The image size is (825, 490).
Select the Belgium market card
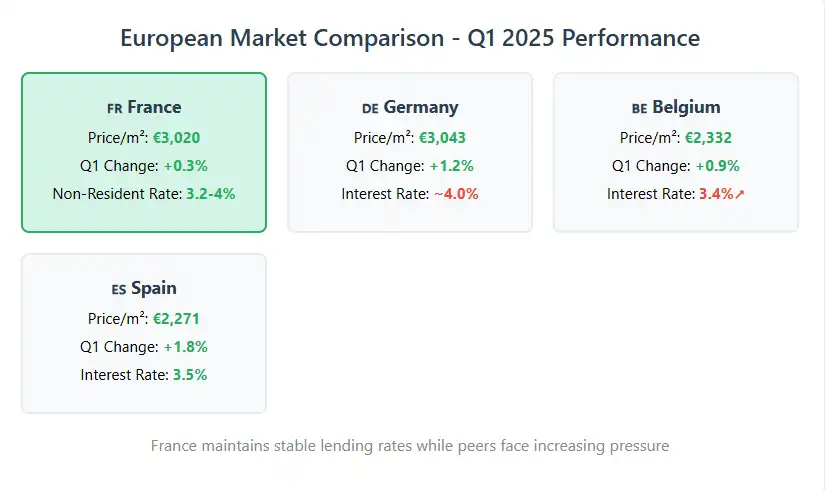(x=676, y=152)
